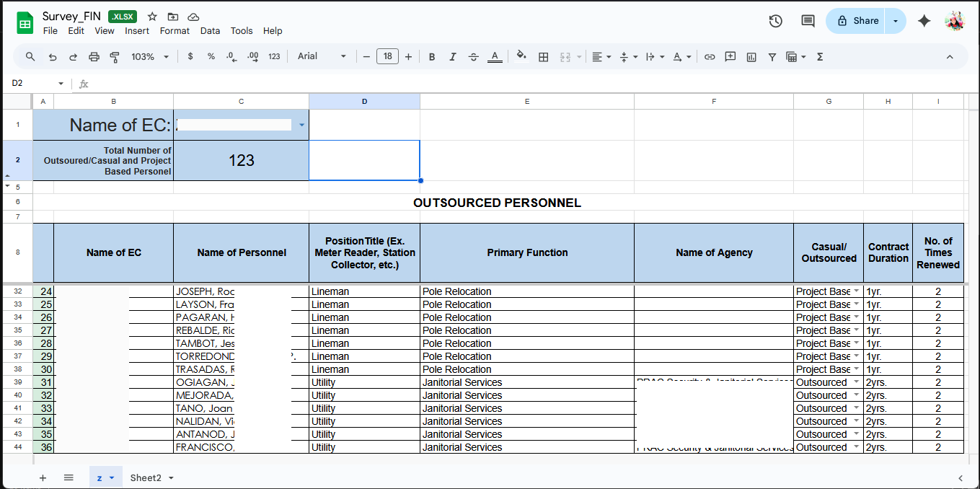
Task: Open version history clock icon
Action: (x=776, y=21)
